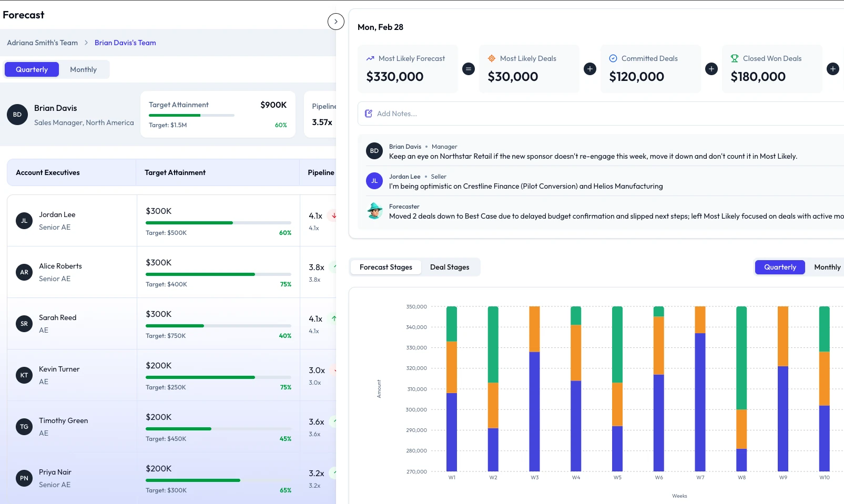This screenshot has height=504, width=844.
Task: Click the Forecast page title
Action: click(24, 15)
